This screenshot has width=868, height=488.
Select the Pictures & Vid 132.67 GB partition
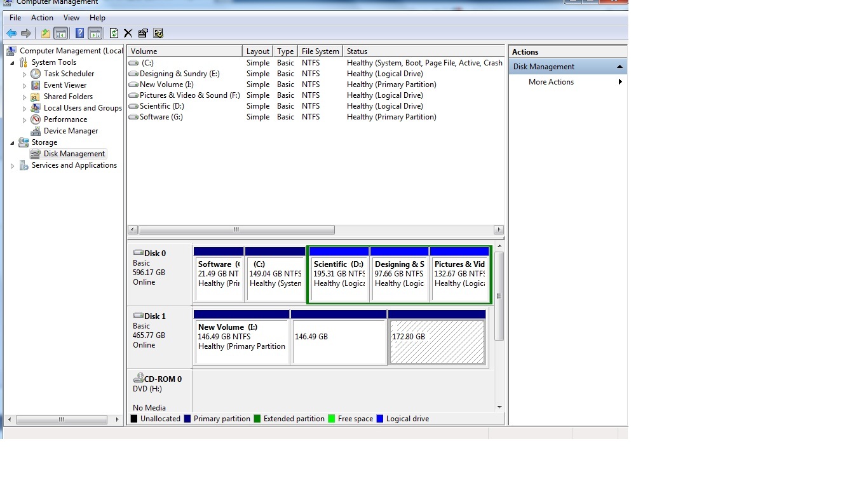[459, 274]
